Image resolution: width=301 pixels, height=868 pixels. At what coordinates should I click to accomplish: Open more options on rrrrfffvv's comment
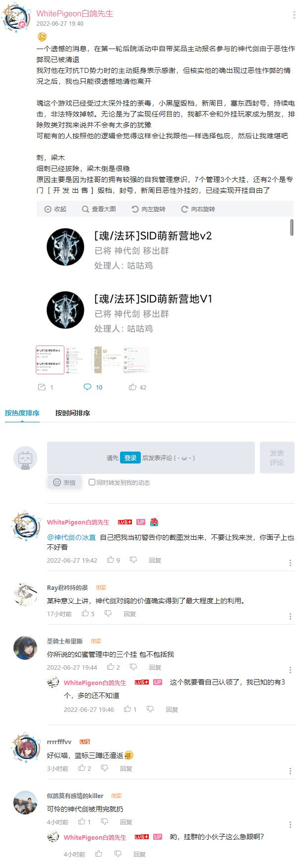click(290, 771)
